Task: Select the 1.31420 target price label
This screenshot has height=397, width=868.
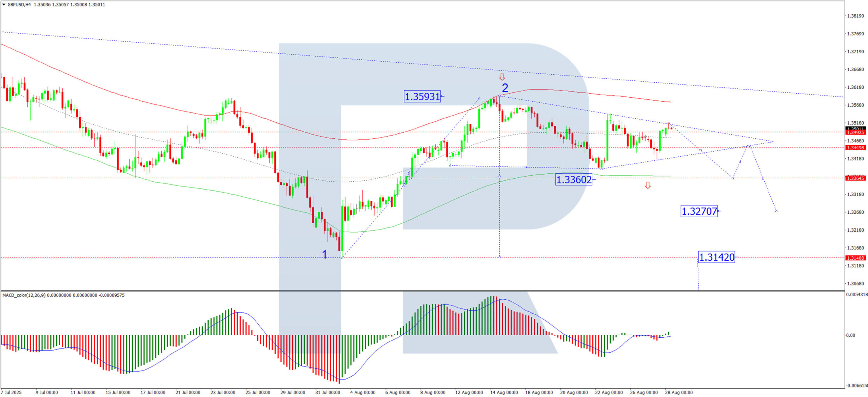Action: pyautogui.click(x=717, y=257)
